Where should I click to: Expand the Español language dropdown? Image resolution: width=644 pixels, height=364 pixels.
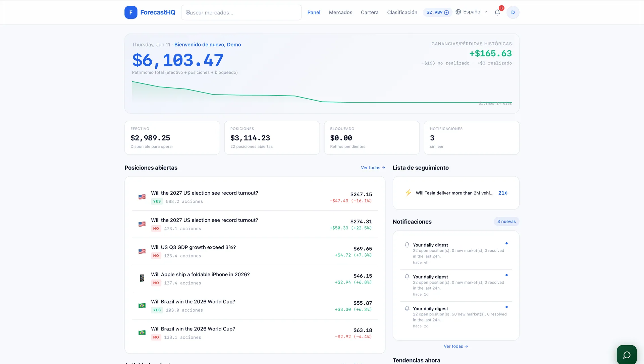coord(471,12)
